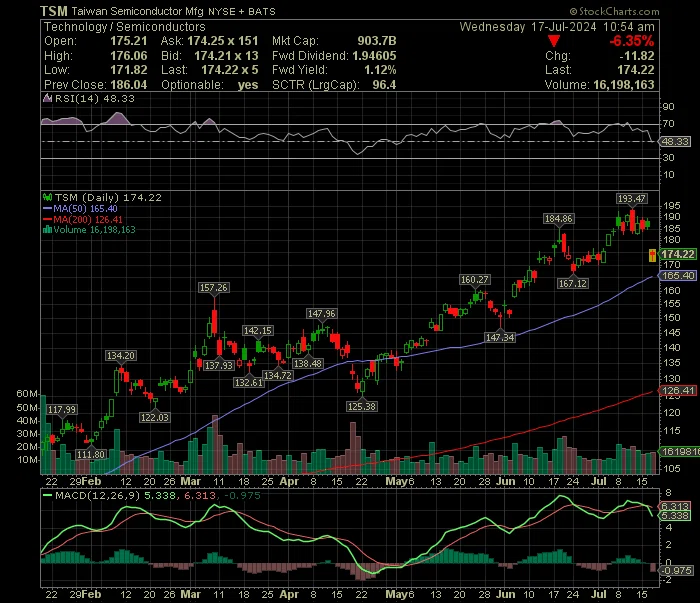Click the TSM (Daily) candlestick legend icon
700x603 pixels.
point(47,197)
